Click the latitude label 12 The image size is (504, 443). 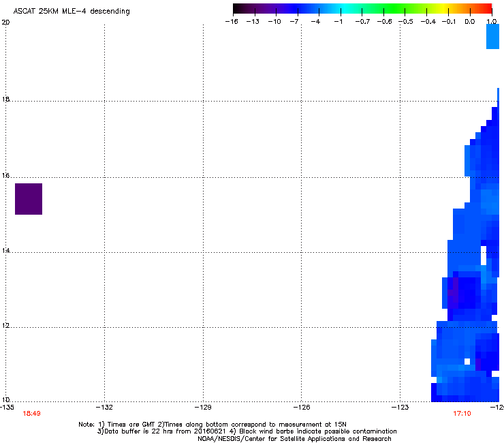pyautogui.click(x=5, y=326)
